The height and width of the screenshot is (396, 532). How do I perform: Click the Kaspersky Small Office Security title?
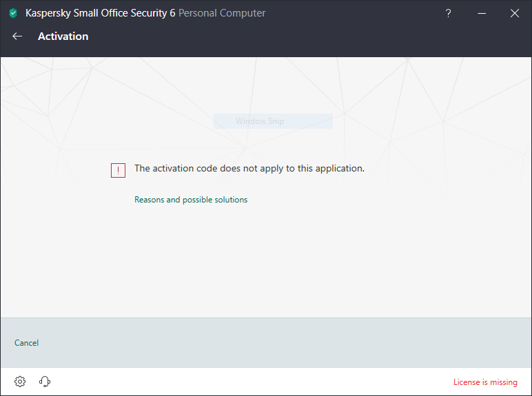[100, 13]
